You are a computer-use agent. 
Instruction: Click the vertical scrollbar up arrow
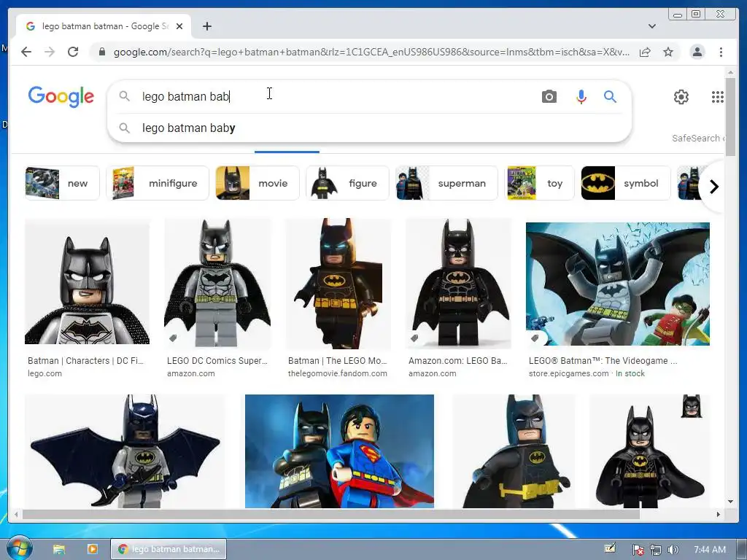pyautogui.click(x=730, y=72)
